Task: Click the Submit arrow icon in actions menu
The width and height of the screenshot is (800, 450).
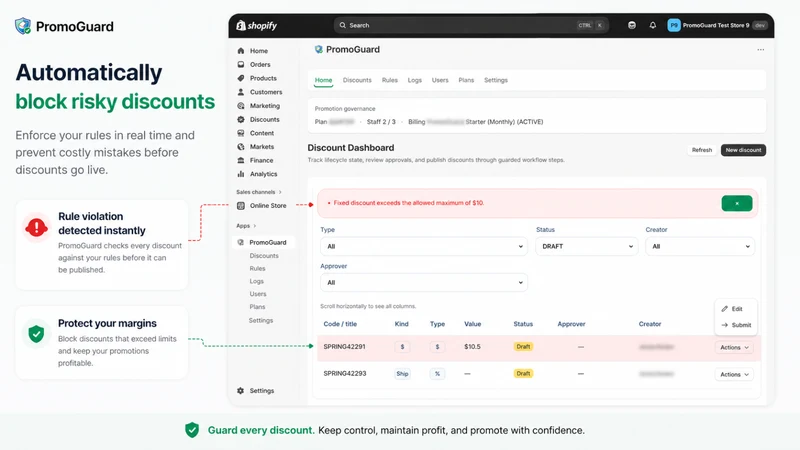Action: coord(724,325)
